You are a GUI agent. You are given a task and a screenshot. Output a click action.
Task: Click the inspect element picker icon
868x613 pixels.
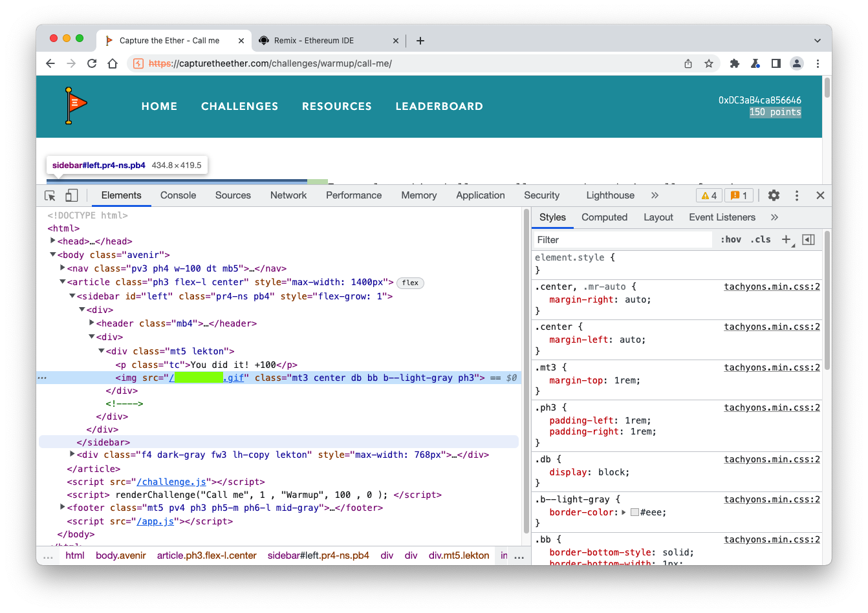[x=50, y=195]
